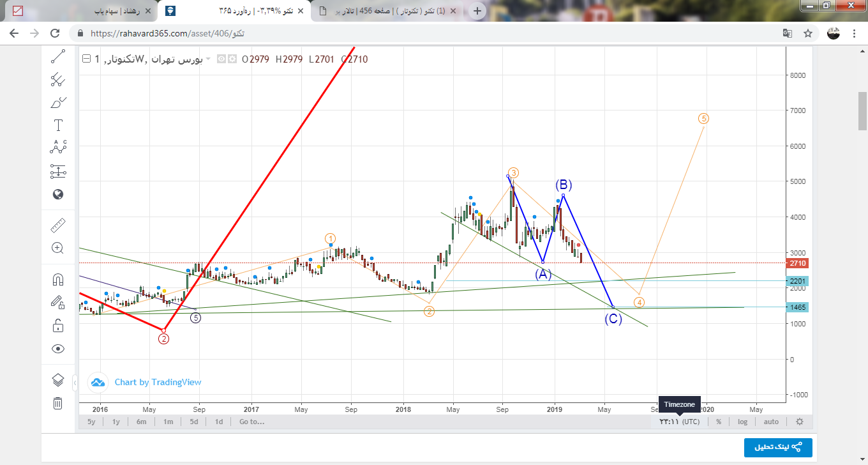Toggle magnet snap mode

pyautogui.click(x=58, y=280)
